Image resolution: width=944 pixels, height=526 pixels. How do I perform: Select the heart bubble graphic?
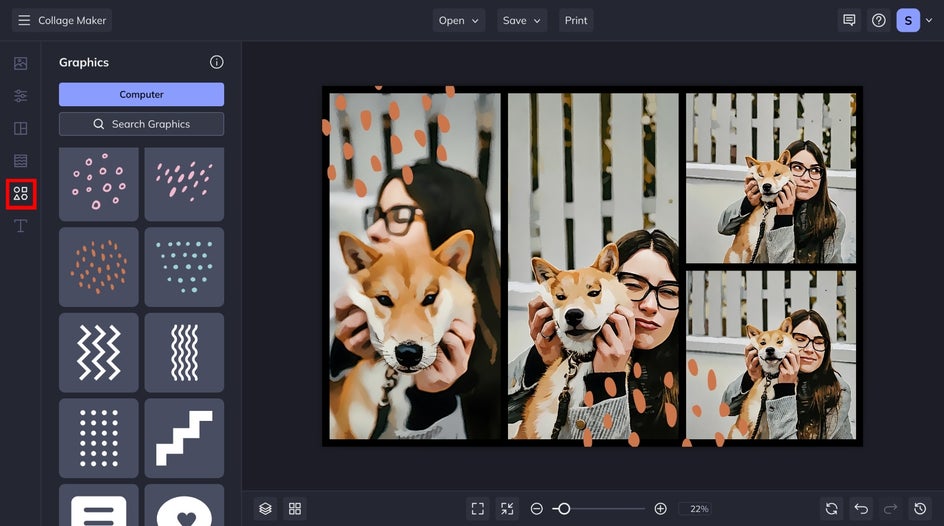coord(184,506)
